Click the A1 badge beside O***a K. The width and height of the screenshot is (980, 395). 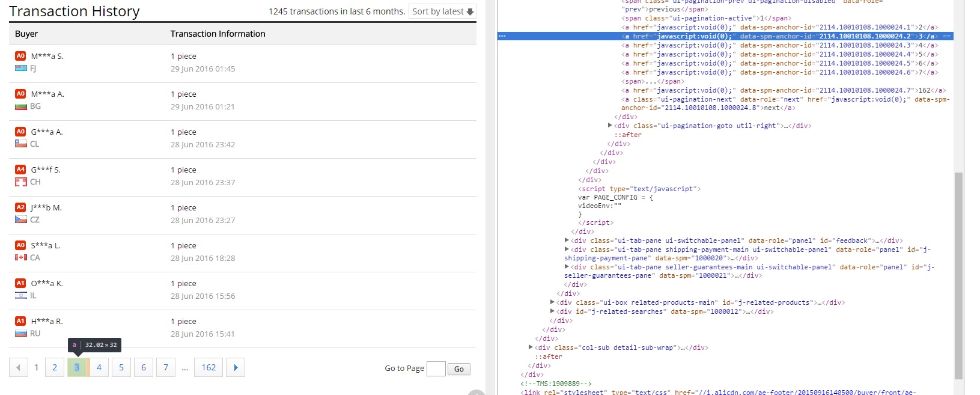20,283
